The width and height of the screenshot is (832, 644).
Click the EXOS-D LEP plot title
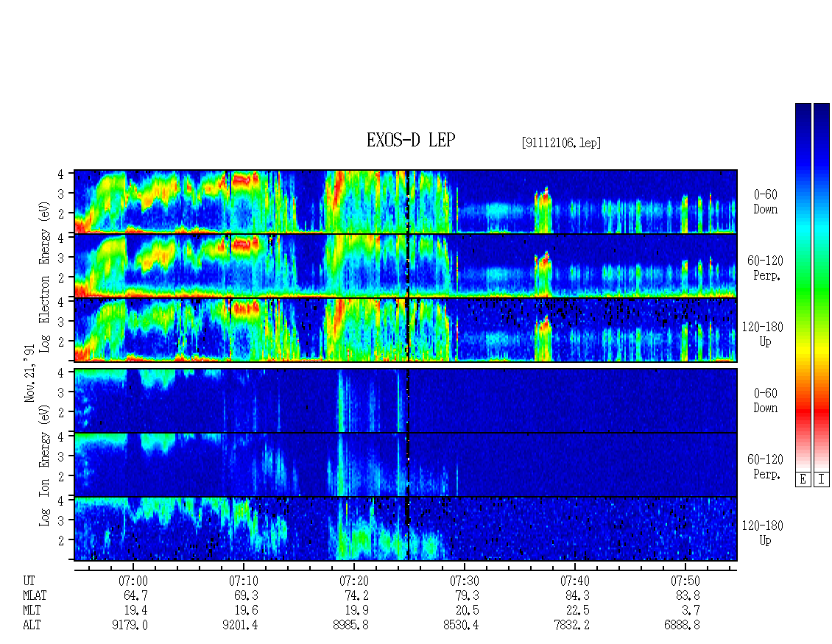[x=411, y=140]
